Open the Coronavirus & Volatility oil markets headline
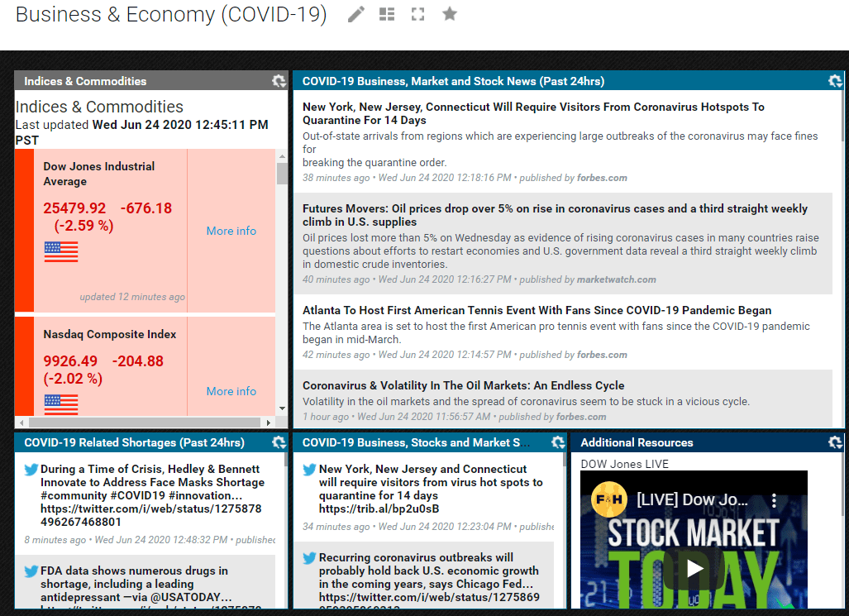This screenshot has height=616, width=849. [x=463, y=385]
